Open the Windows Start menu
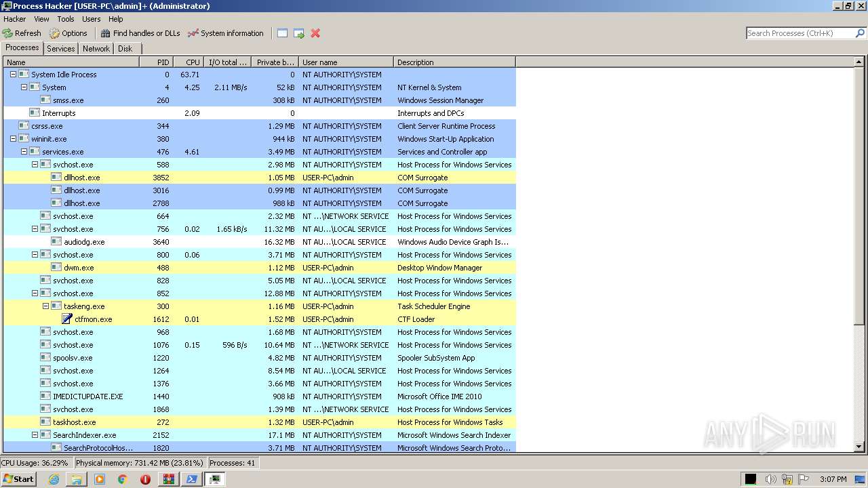868x488 pixels. 18,479
